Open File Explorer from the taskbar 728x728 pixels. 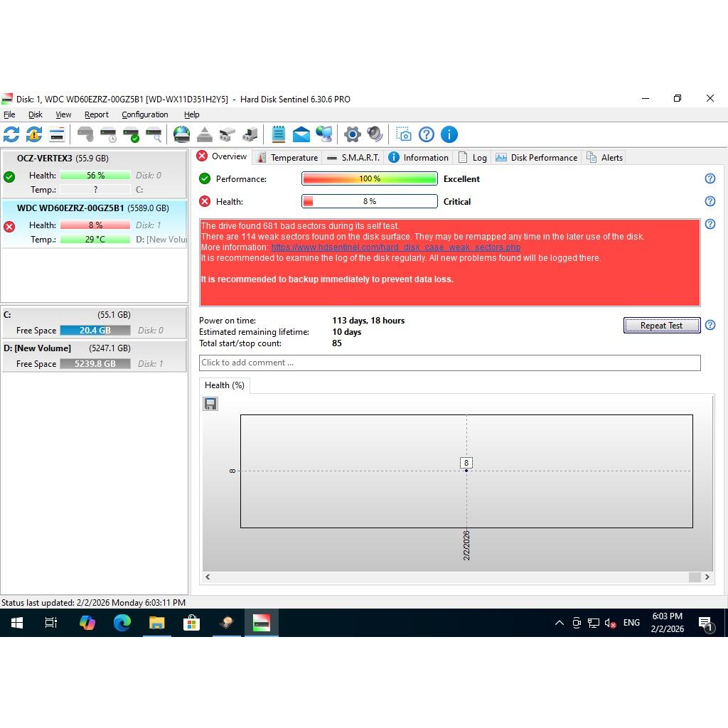click(x=156, y=623)
